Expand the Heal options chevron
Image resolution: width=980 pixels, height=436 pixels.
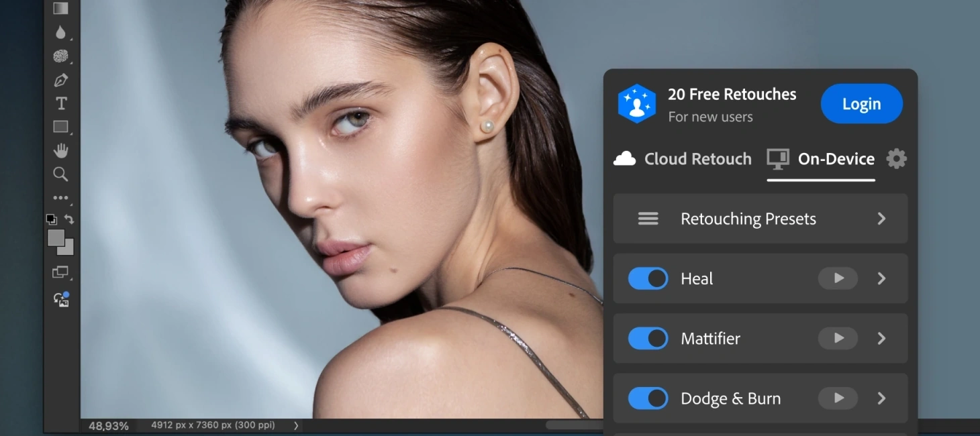881,278
